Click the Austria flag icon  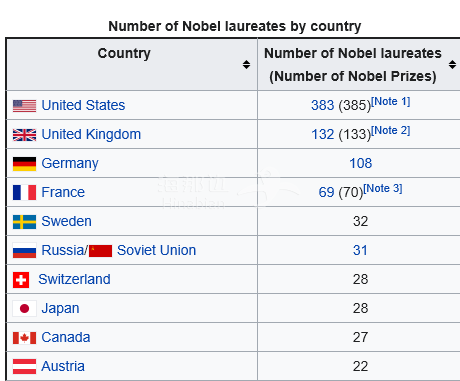[x=24, y=367]
